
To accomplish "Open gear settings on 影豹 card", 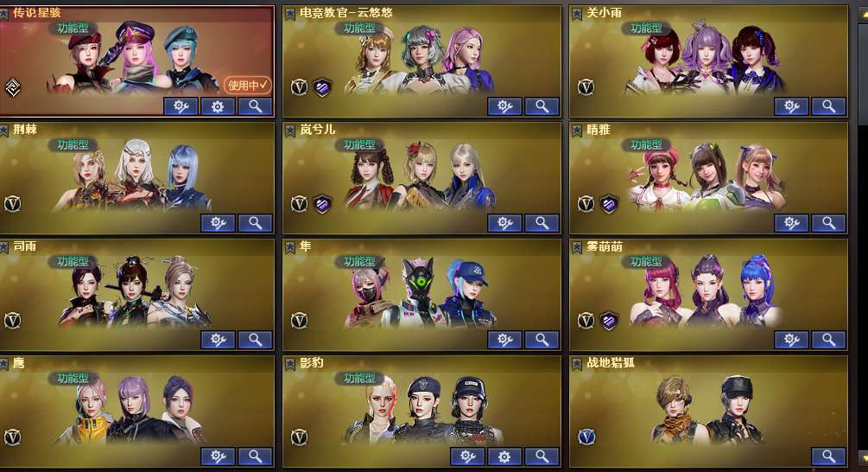I will pos(504,456).
